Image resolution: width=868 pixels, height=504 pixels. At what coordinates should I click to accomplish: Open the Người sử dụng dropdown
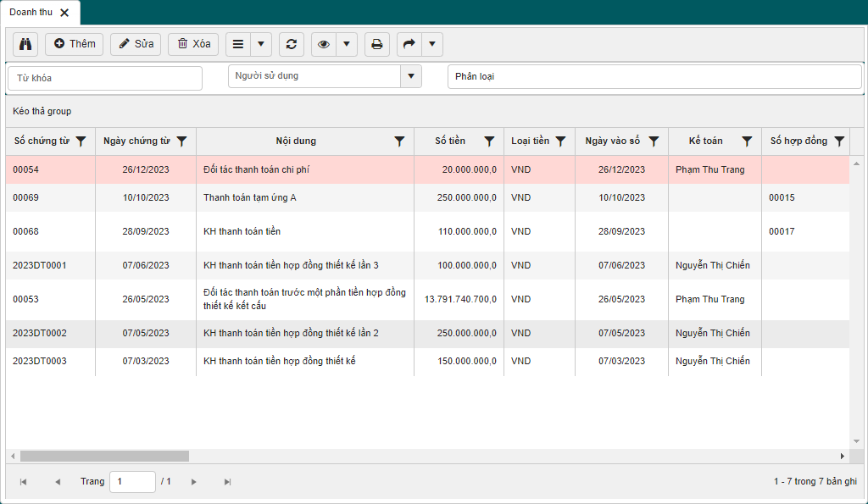tap(411, 76)
